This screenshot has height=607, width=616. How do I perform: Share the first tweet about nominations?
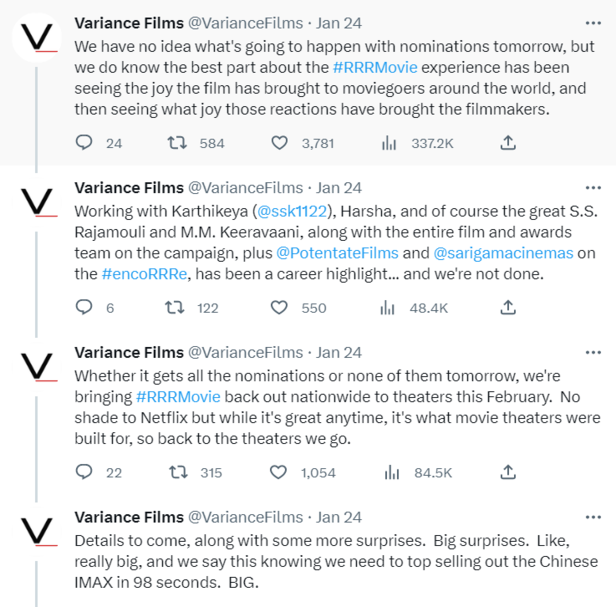pyautogui.click(x=507, y=143)
